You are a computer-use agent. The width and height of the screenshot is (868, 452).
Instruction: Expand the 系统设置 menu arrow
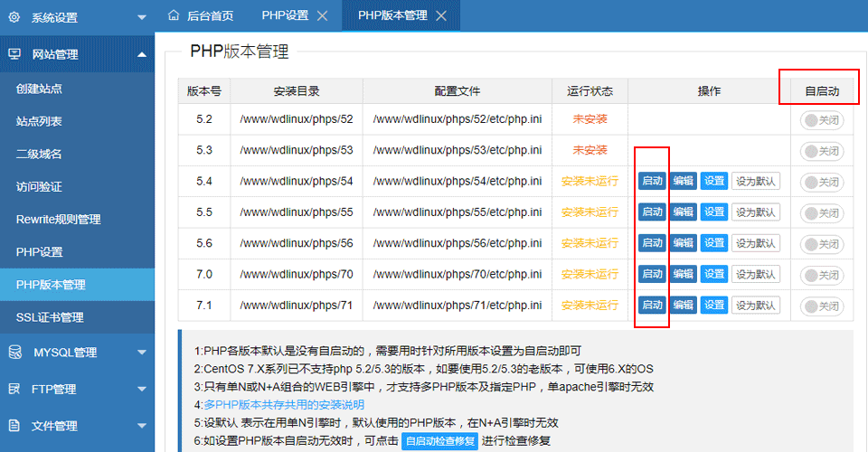tap(142, 17)
